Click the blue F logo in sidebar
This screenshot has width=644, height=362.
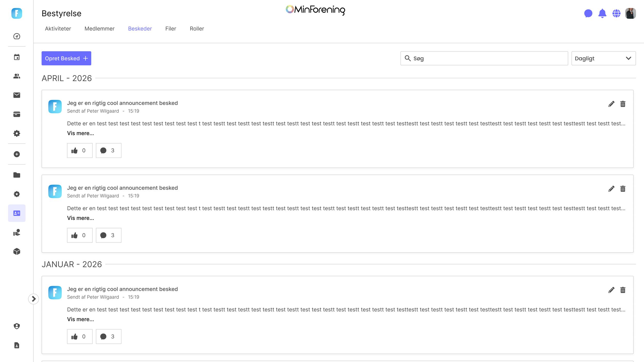click(x=17, y=13)
